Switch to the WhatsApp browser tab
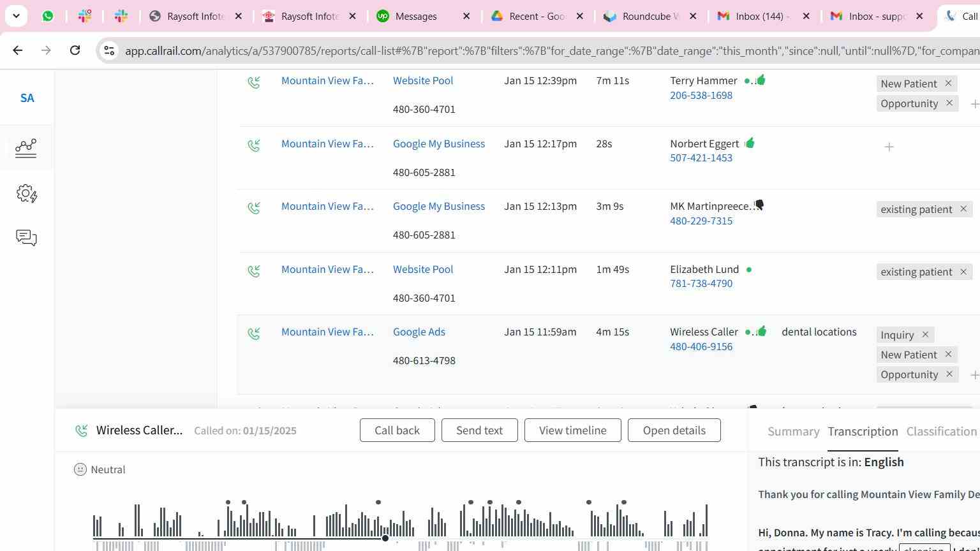The width and height of the screenshot is (980, 551). pyautogui.click(x=48, y=16)
